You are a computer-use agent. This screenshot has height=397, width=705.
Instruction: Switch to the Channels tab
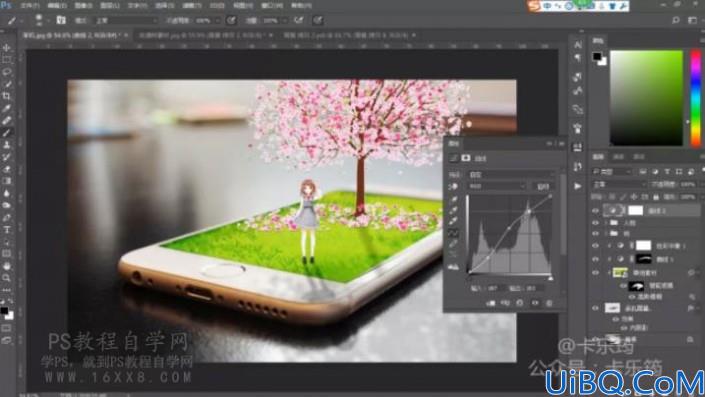tap(619, 157)
